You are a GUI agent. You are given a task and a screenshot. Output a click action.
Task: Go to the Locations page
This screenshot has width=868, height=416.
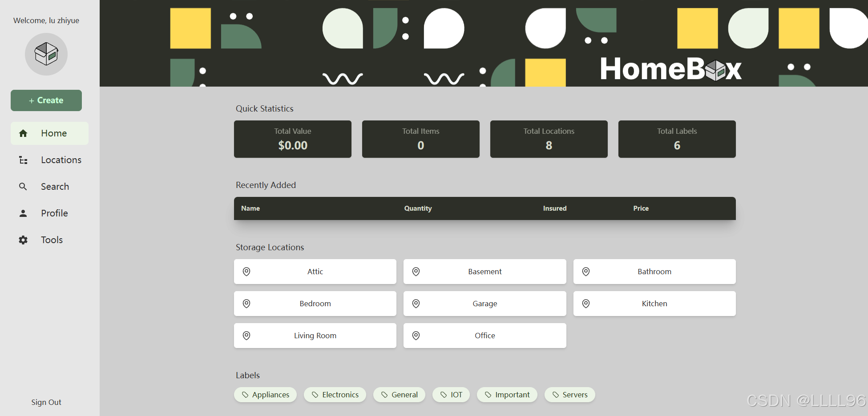49,160
